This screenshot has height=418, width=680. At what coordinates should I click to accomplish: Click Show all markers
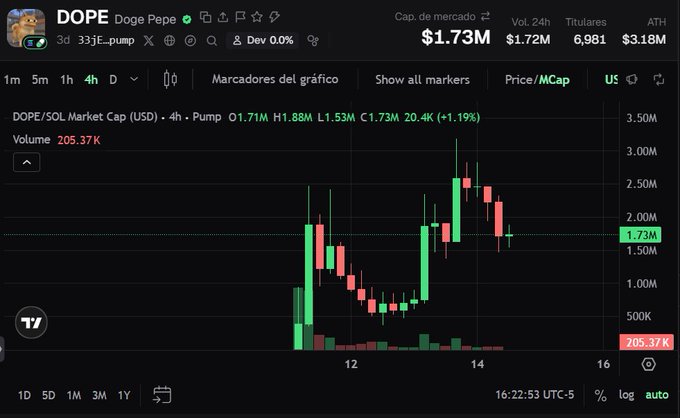(x=422, y=80)
